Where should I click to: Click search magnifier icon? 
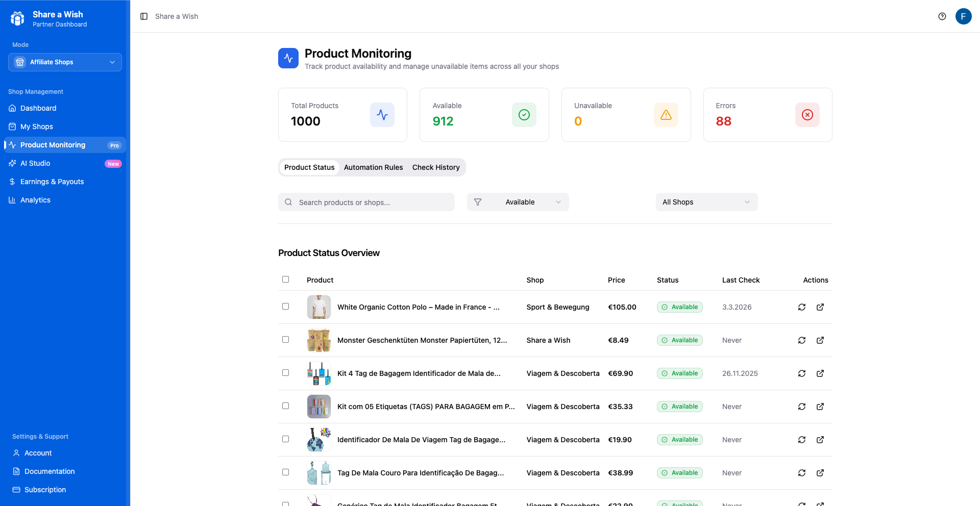[288, 202]
